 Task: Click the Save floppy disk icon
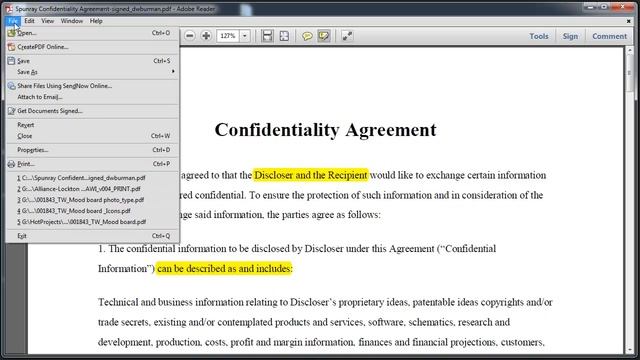(11, 61)
